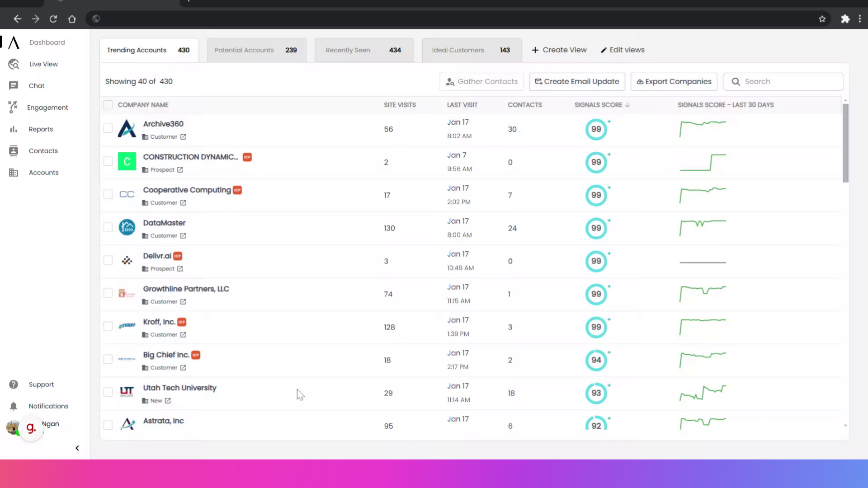Click scrollbar down arrow in table
The height and width of the screenshot is (488, 868).
click(x=845, y=426)
